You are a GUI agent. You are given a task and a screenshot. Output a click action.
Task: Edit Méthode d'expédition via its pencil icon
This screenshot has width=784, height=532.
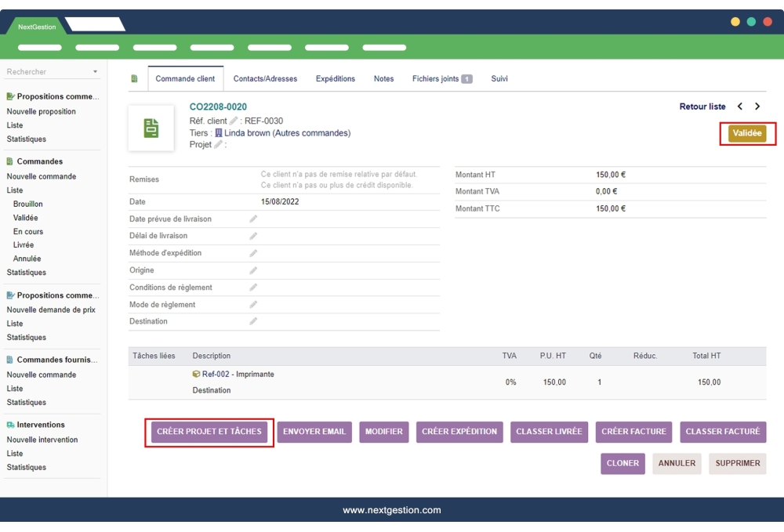coord(253,254)
